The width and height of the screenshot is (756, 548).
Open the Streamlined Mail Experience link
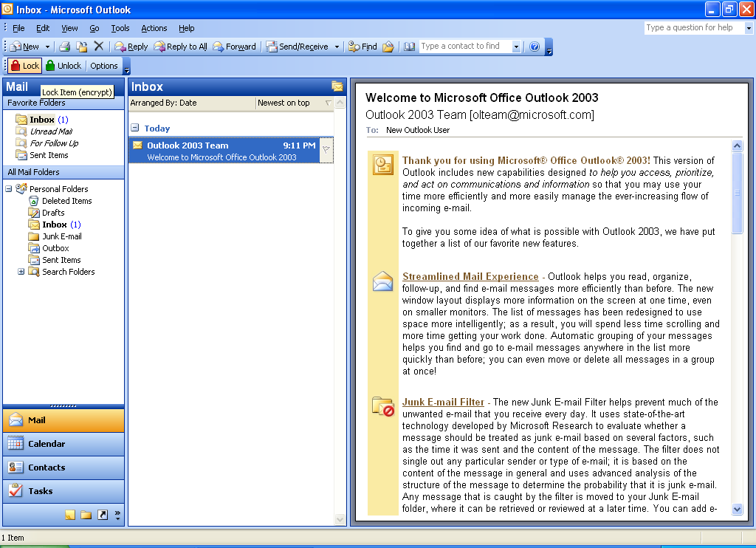tap(470, 276)
